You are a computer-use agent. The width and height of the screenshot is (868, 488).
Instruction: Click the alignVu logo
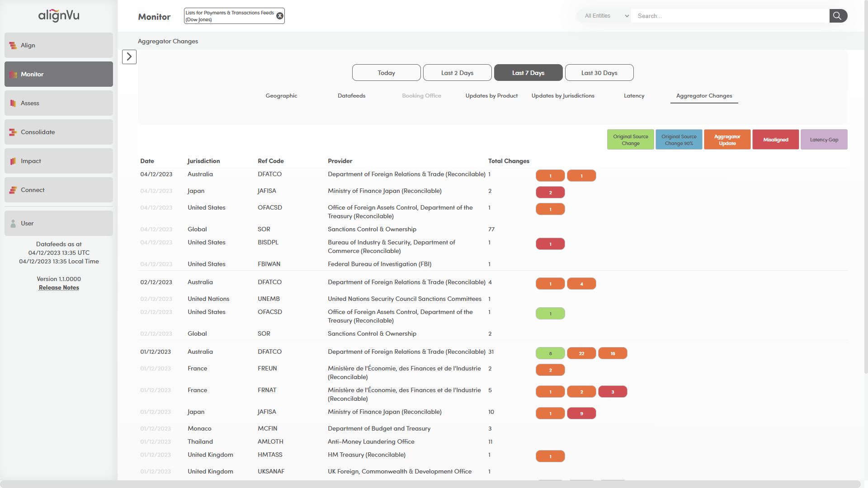(59, 16)
